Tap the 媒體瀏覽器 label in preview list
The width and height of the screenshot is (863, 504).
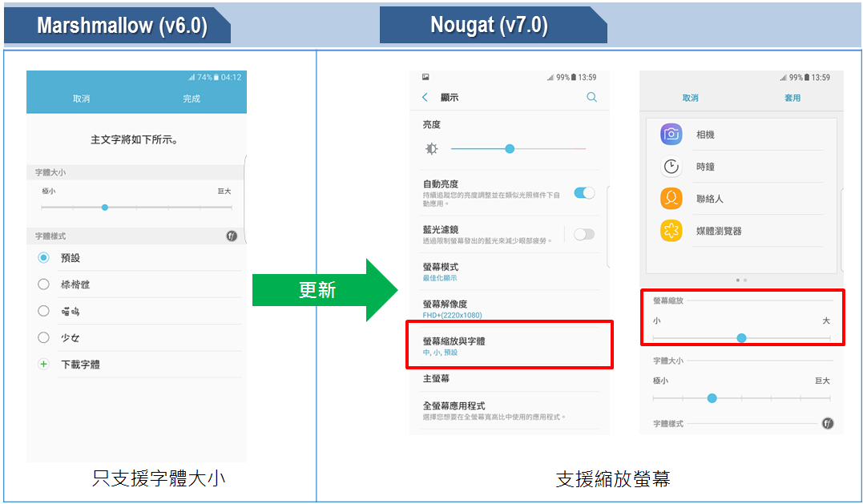click(719, 231)
